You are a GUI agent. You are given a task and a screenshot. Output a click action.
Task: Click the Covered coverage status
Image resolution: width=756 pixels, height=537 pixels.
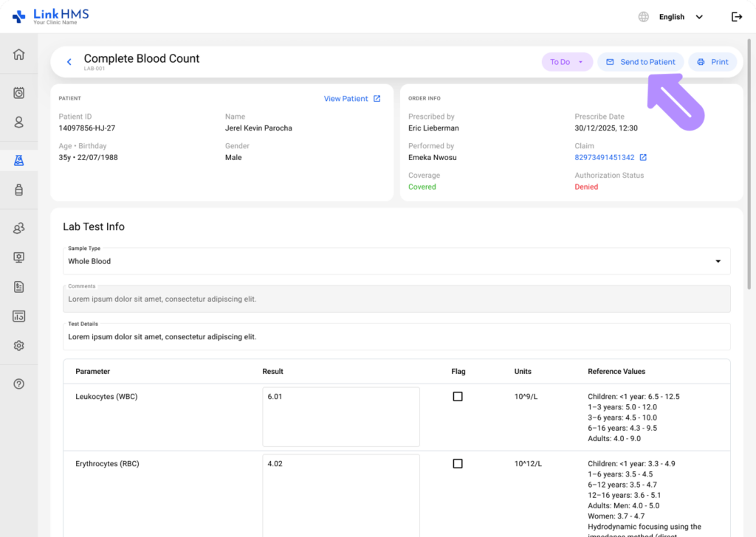tap(422, 187)
